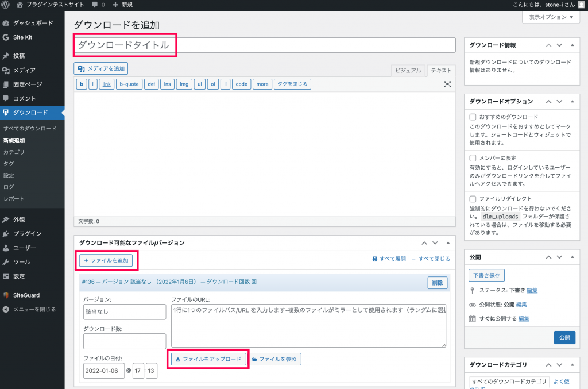Screen dimensions: 588x389
Task: Click the 新規 plus item in admin bar
Action: point(123,5)
